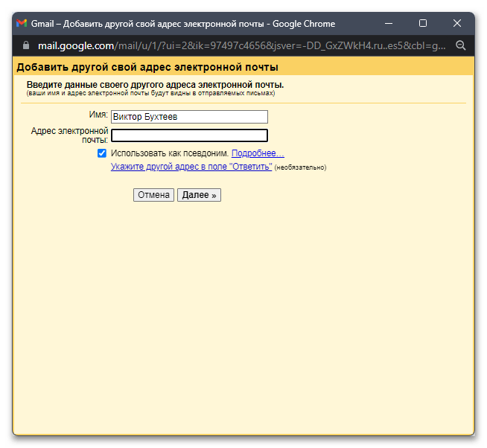This screenshot has width=487, height=448.
Task: Click the padlock site security icon
Action: click(x=26, y=45)
